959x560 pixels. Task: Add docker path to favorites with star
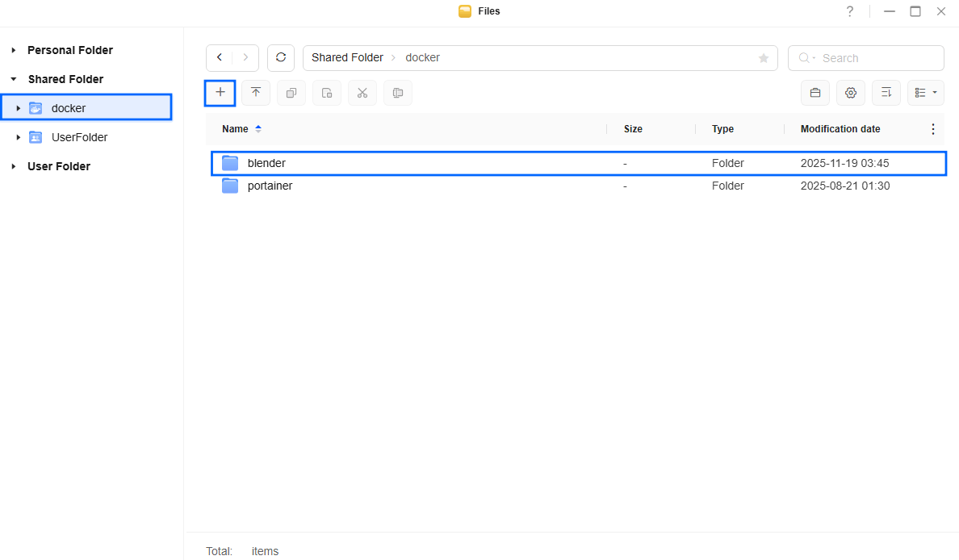click(x=763, y=58)
